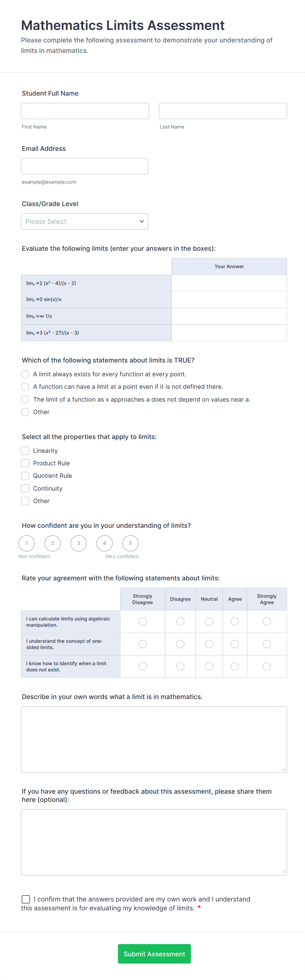Click the answer box for lim sin(x)/x
Image resolution: width=305 pixels, height=980 pixels.
[229, 299]
